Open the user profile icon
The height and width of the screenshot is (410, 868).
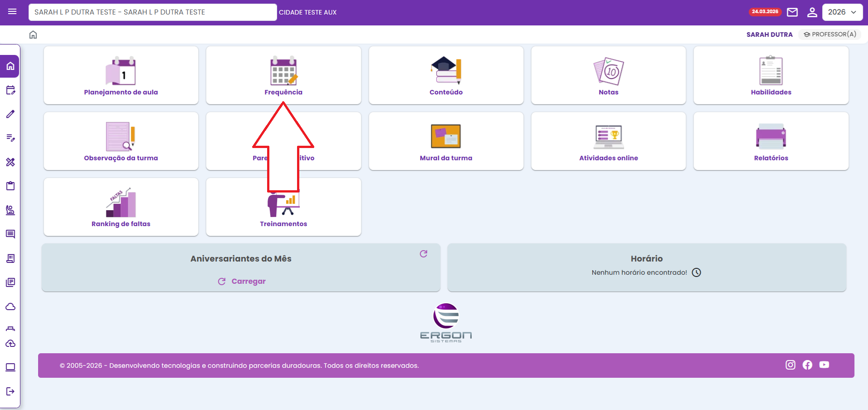click(812, 12)
